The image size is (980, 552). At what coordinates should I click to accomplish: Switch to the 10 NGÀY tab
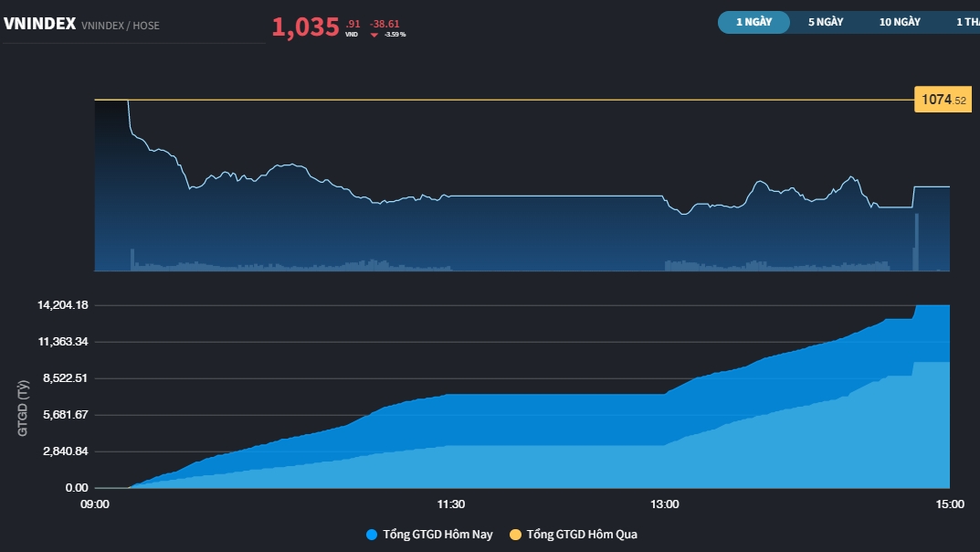900,22
